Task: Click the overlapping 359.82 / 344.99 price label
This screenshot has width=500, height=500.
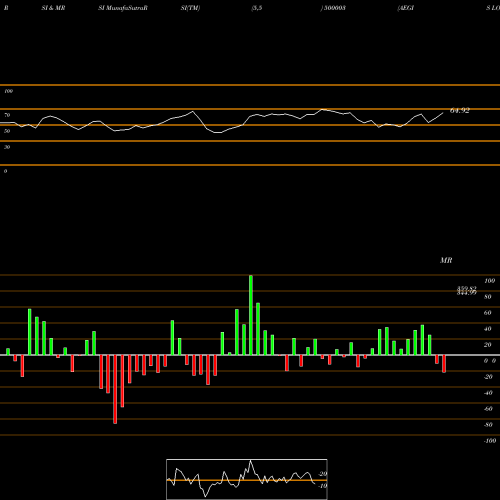Action: [466, 291]
